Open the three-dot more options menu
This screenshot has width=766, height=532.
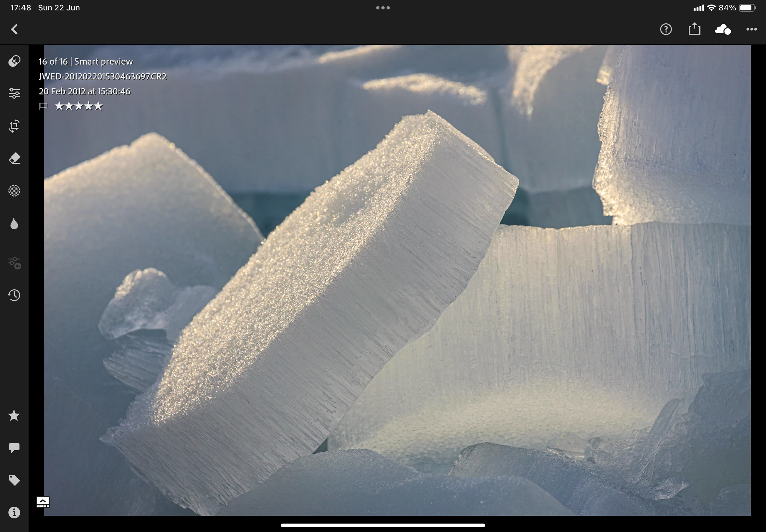(751, 29)
